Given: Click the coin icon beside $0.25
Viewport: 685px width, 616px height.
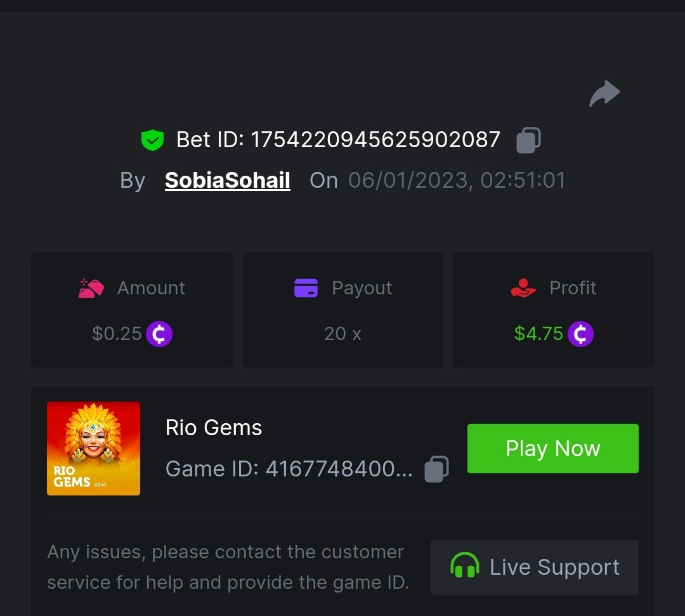Looking at the screenshot, I should 159,334.
